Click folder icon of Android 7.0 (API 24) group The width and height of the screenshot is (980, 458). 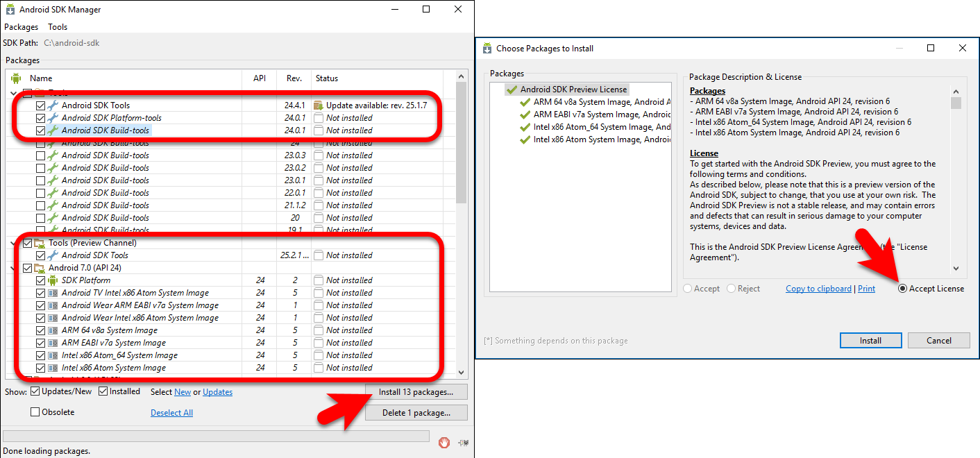click(40, 268)
